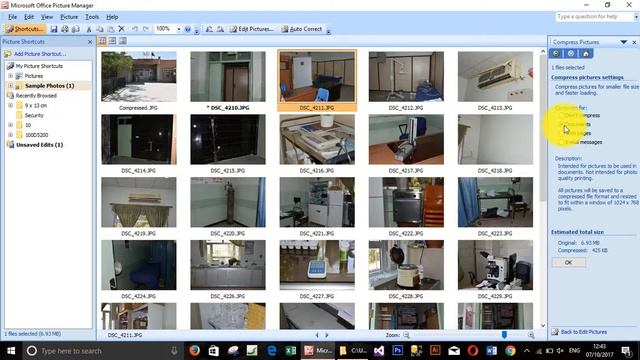The image size is (640, 360).
Task: Switch to Filmstrip view
Action: point(112,41)
